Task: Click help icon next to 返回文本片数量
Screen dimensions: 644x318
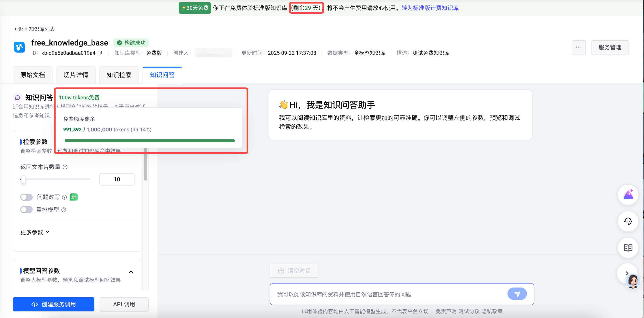Action: (x=65, y=167)
